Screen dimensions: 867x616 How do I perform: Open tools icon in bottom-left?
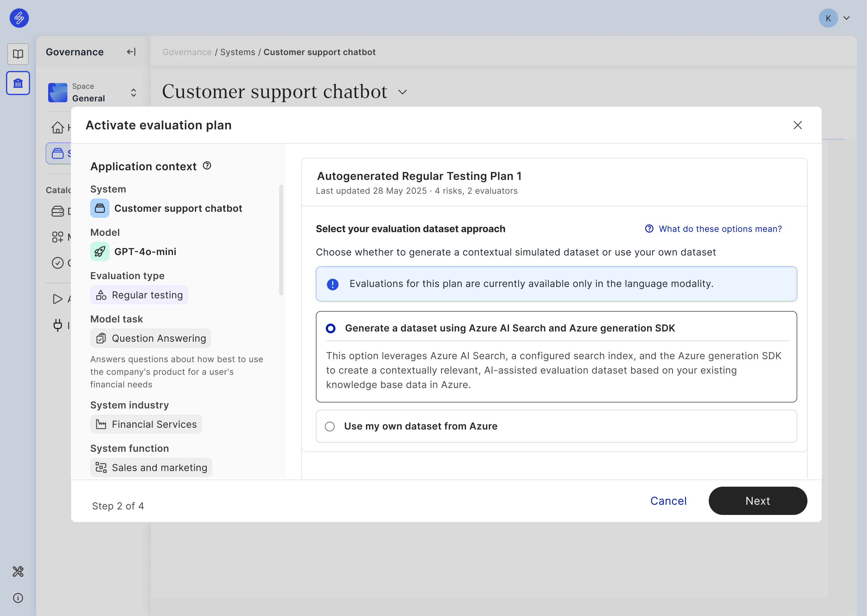click(18, 571)
